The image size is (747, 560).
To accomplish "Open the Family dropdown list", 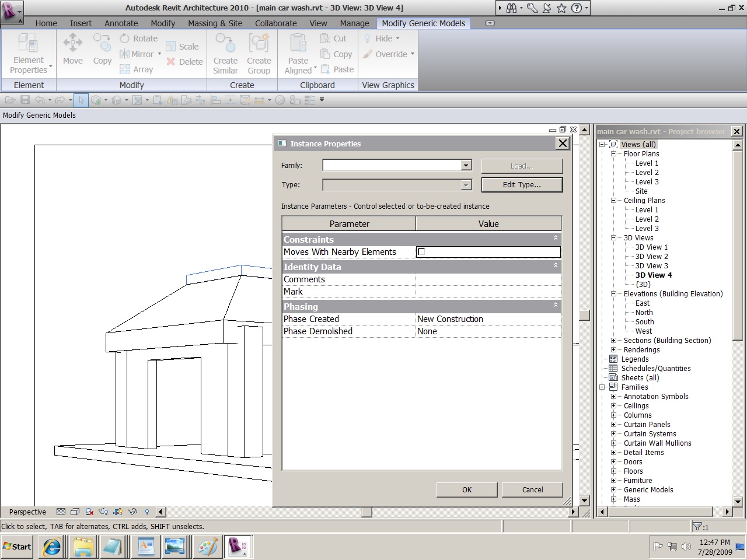I will [466, 166].
